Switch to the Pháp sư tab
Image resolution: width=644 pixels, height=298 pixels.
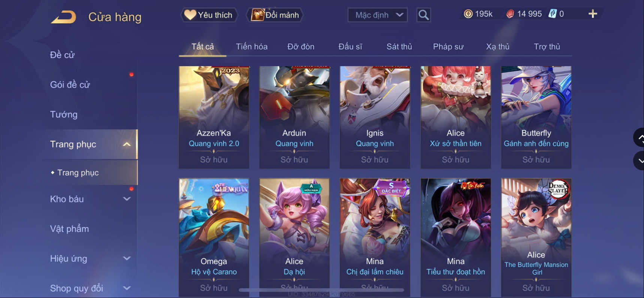tap(448, 47)
